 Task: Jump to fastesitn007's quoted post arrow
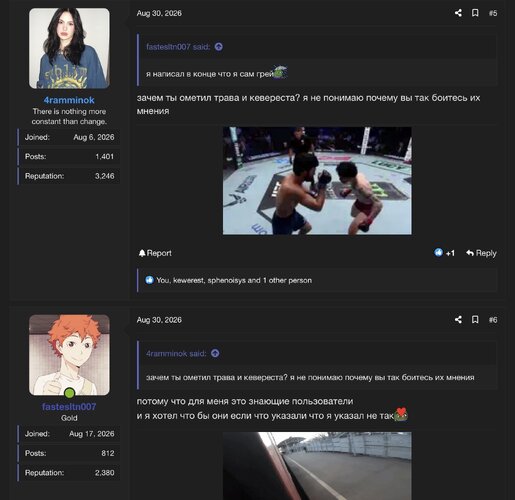(219, 47)
